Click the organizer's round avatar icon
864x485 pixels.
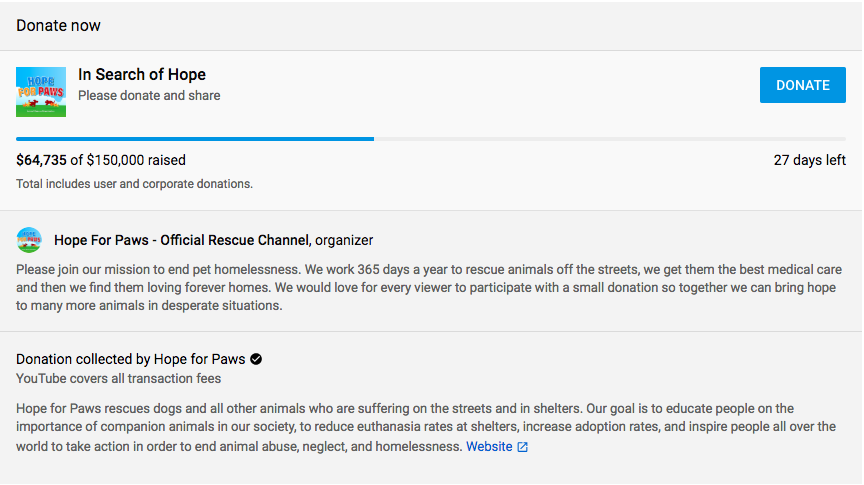(29, 240)
